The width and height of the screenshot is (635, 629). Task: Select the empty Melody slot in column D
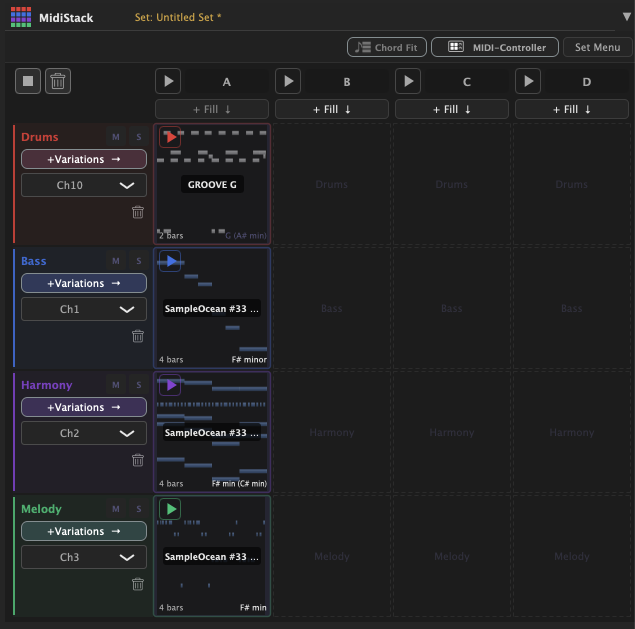(x=571, y=556)
